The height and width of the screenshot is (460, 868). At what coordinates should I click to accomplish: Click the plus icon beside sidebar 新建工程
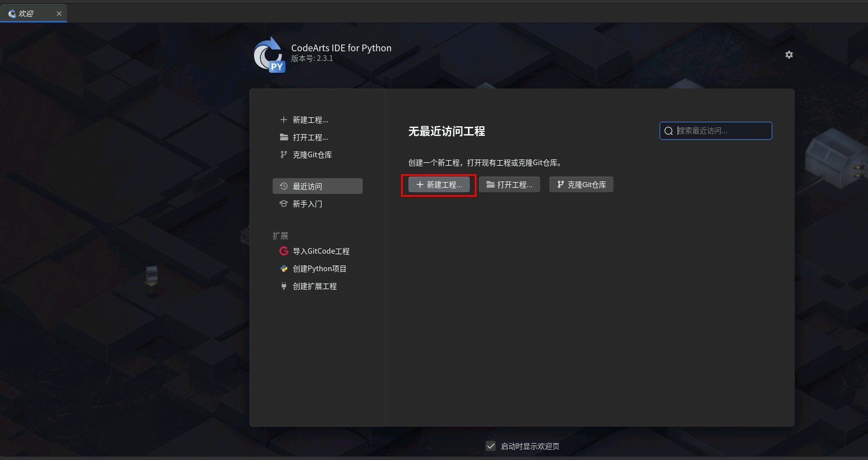pos(284,120)
